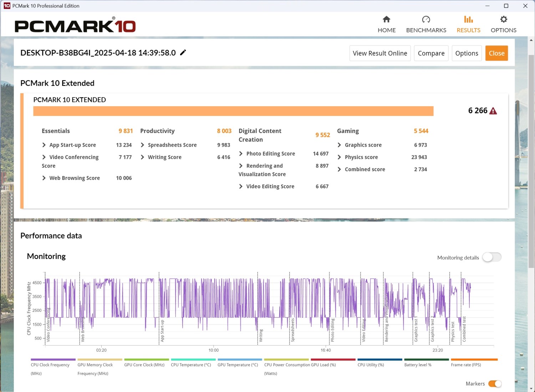Expand the Photo Editing Score row
The width and height of the screenshot is (535, 392).
241,154
